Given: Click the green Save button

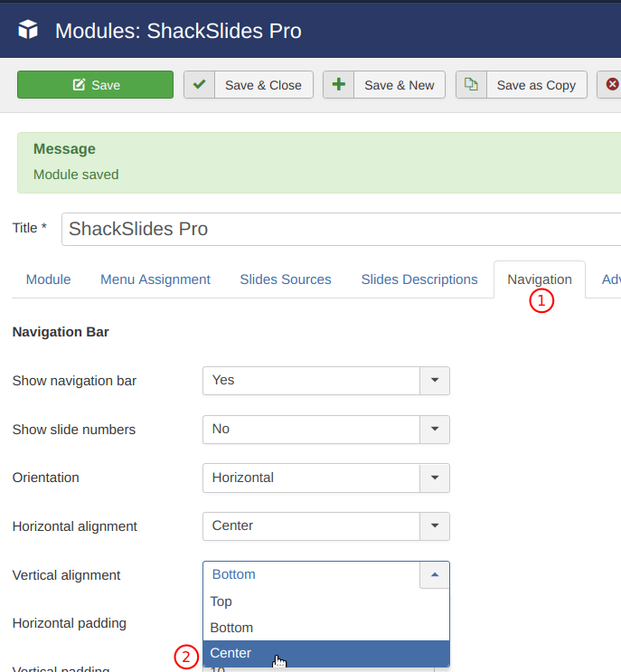Looking at the screenshot, I should pos(95,85).
